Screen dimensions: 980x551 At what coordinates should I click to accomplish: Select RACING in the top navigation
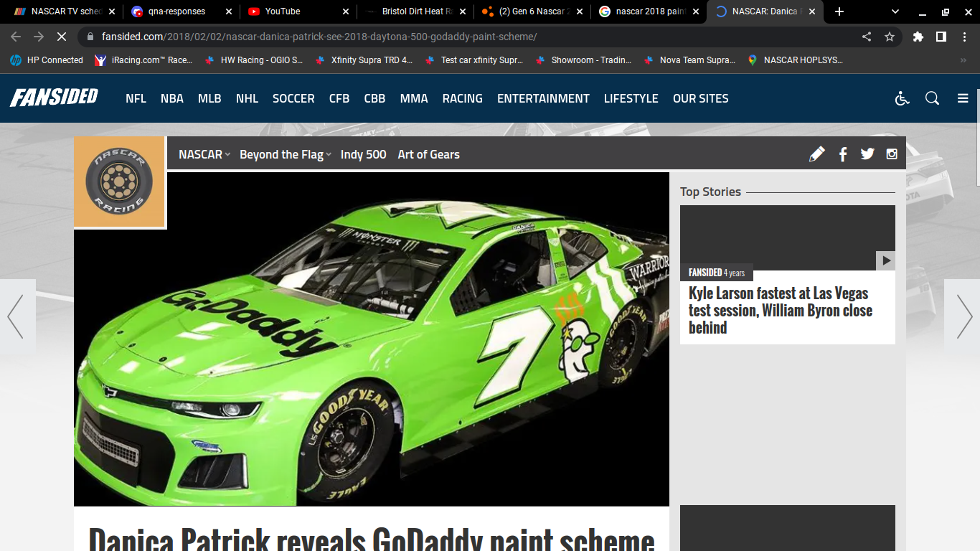click(462, 98)
